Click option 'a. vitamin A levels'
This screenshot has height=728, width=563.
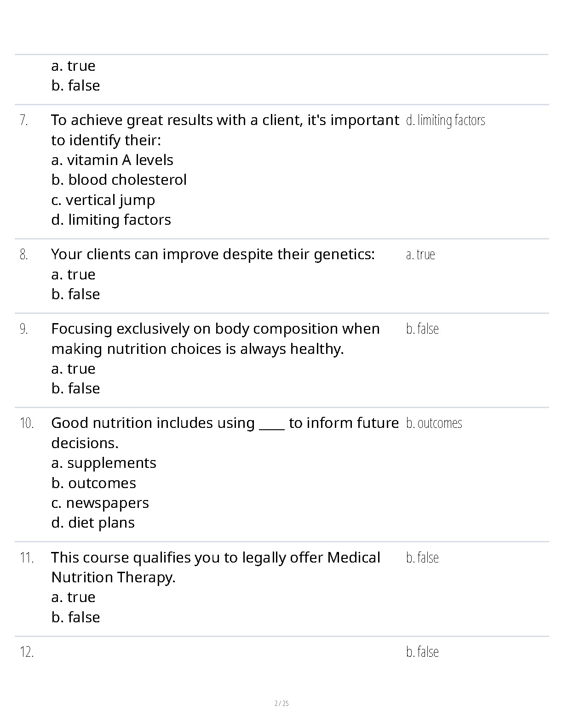(x=112, y=160)
